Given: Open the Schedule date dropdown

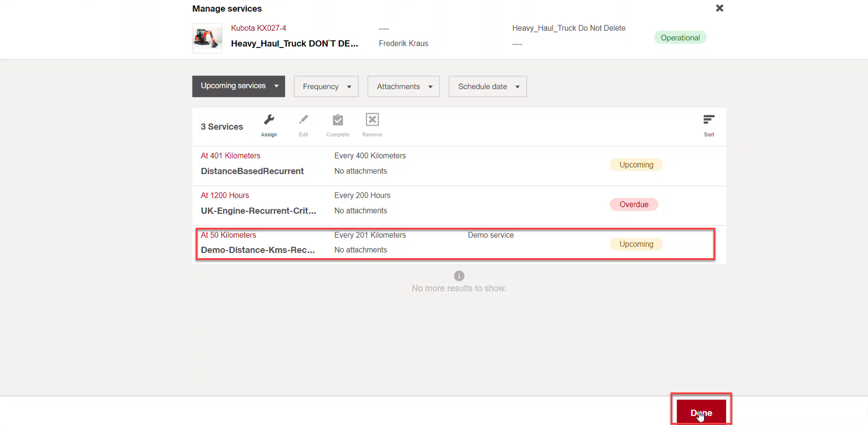Looking at the screenshot, I should point(487,87).
